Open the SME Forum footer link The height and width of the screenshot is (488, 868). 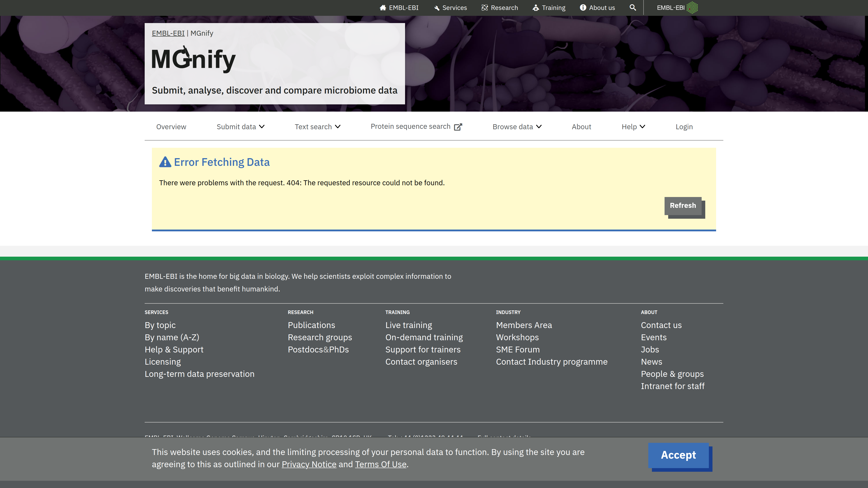pos(518,350)
